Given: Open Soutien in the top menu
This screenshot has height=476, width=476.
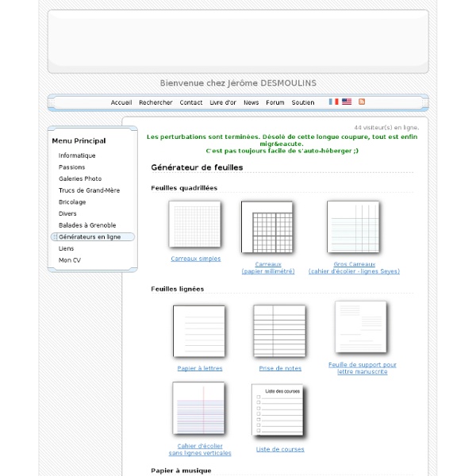Looking at the screenshot, I should click(x=303, y=102).
